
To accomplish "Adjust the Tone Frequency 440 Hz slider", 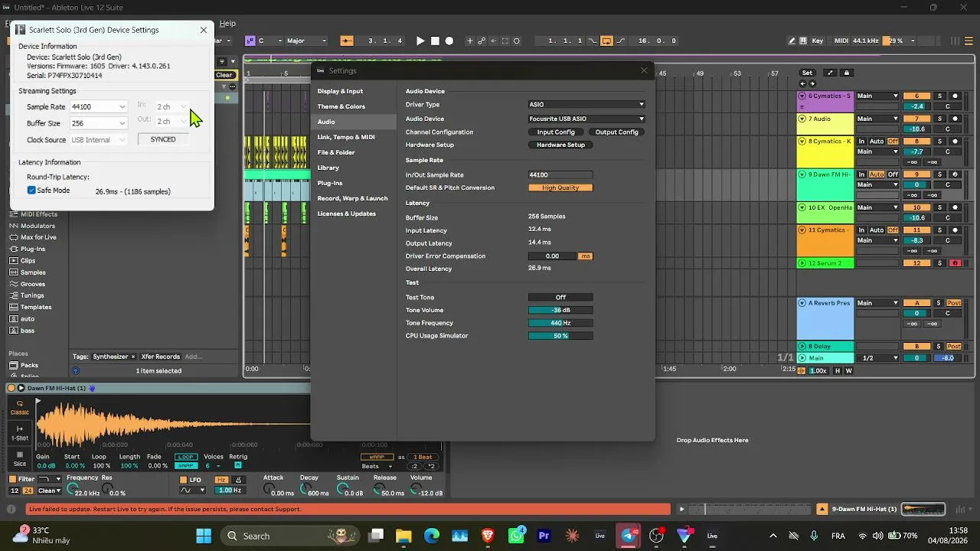I will coord(560,323).
